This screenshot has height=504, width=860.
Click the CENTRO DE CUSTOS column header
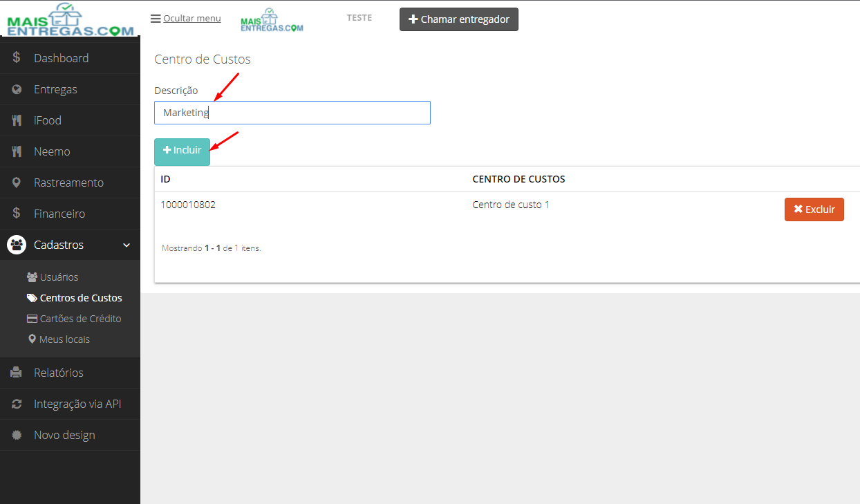coord(518,179)
